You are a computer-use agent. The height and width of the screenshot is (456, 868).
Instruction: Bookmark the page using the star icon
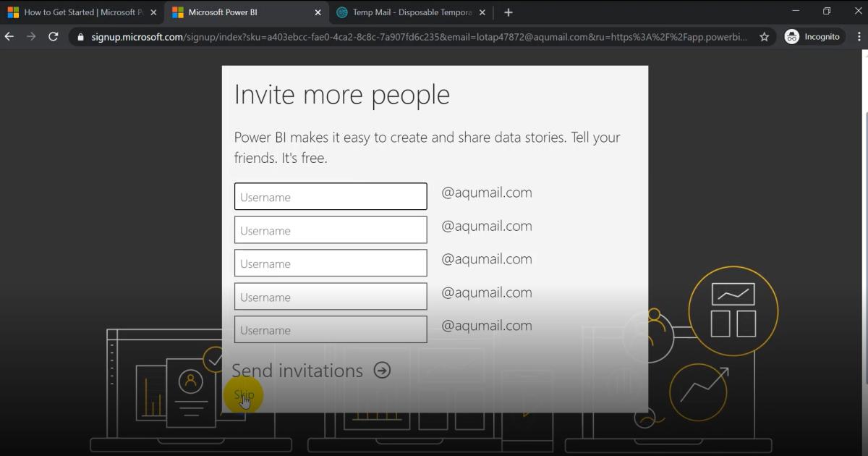point(764,36)
